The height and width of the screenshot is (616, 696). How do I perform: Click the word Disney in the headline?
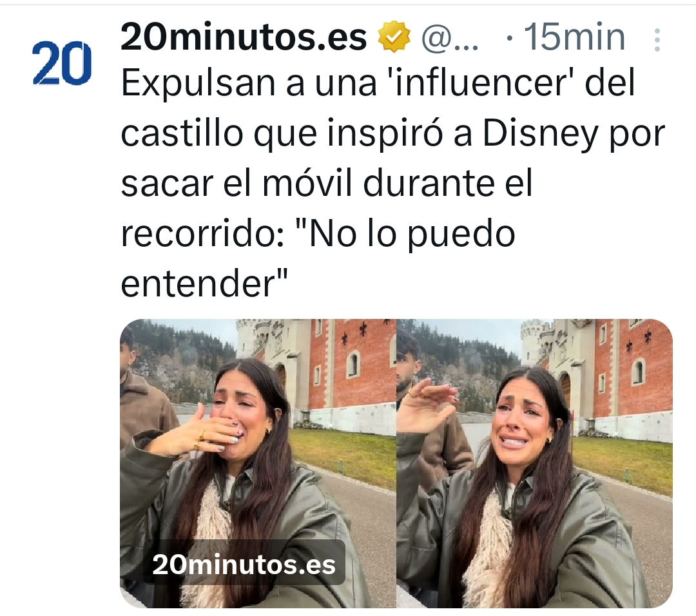pyautogui.click(x=540, y=133)
